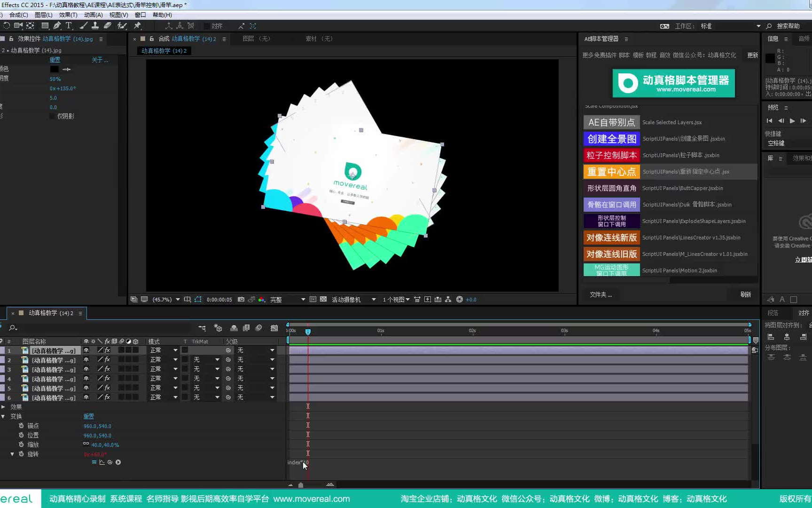Collapse the 变换 transform group
This screenshot has width=812, height=508.
3,416
